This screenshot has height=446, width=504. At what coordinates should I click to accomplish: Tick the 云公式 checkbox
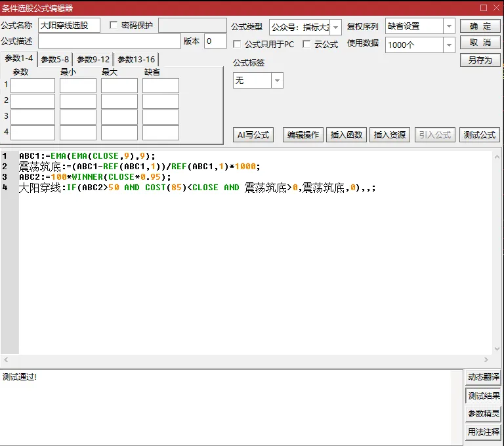click(x=306, y=44)
